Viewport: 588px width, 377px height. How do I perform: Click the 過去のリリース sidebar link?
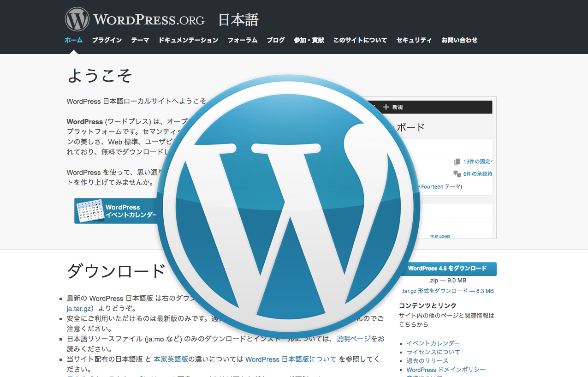click(x=428, y=360)
